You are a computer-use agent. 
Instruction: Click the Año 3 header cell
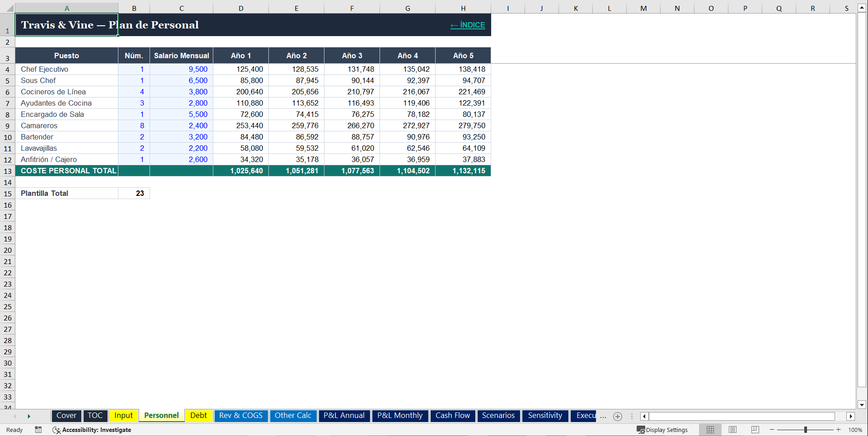click(352, 56)
